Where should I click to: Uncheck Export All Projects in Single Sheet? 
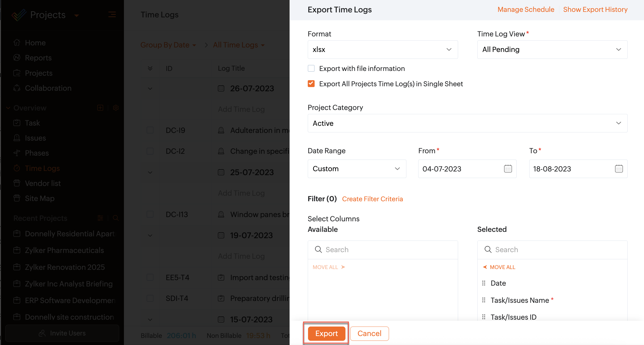click(x=311, y=84)
